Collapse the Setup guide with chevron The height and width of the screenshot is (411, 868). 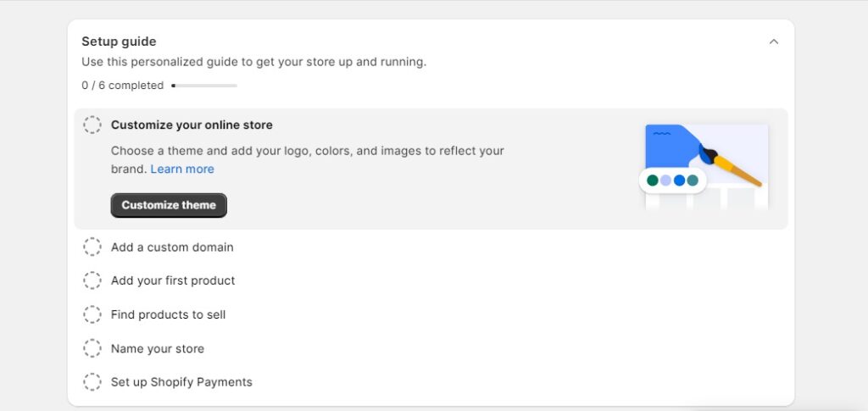click(774, 42)
